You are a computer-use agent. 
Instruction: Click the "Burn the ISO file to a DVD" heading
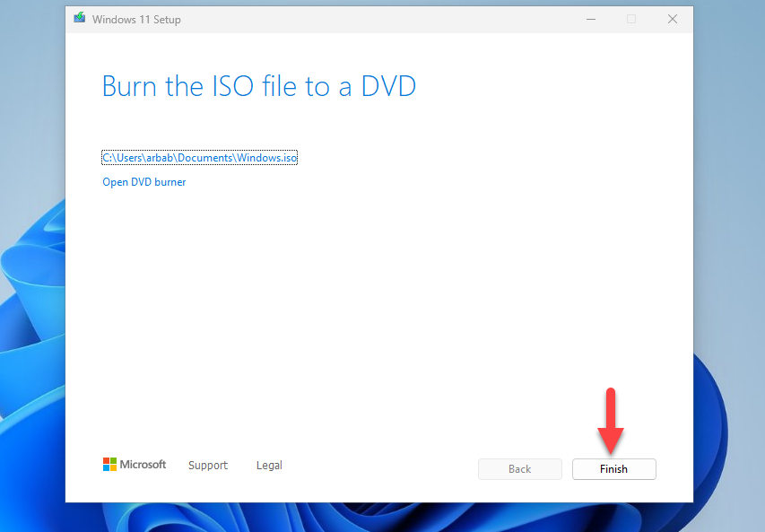click(x=259, y=86)
